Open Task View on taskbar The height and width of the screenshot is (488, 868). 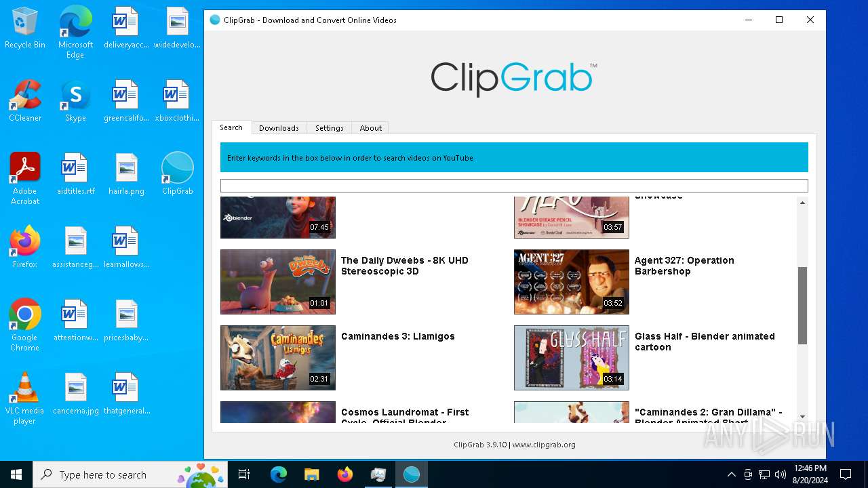point(244,474)
